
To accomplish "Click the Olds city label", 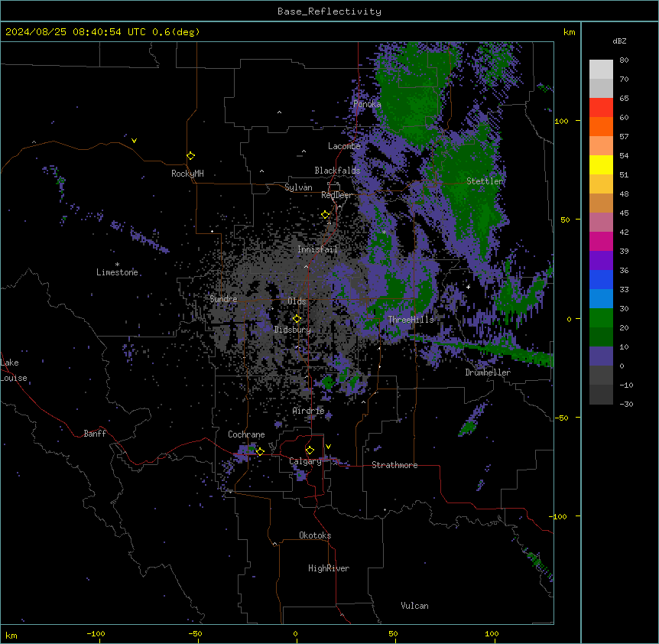I will (x=297, y=301).
